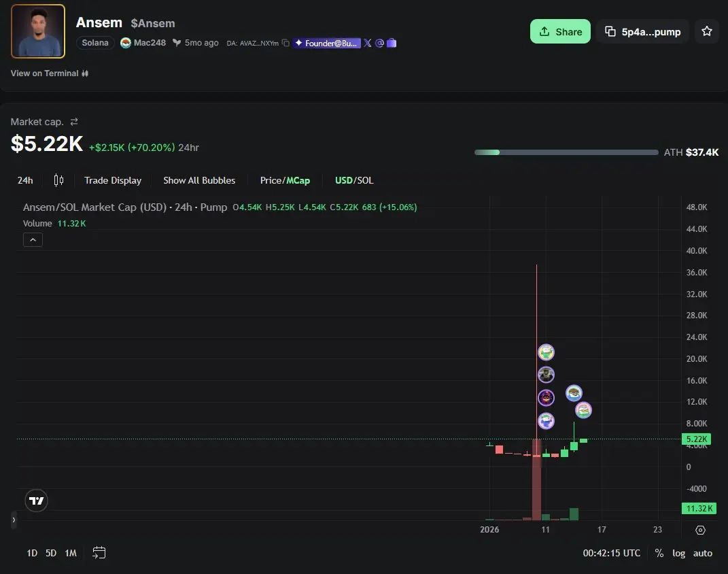Collapse the chart legend with the chevron
Image resolution: width=728 pixels, height=574 pixels.
(x=33, y=239)
